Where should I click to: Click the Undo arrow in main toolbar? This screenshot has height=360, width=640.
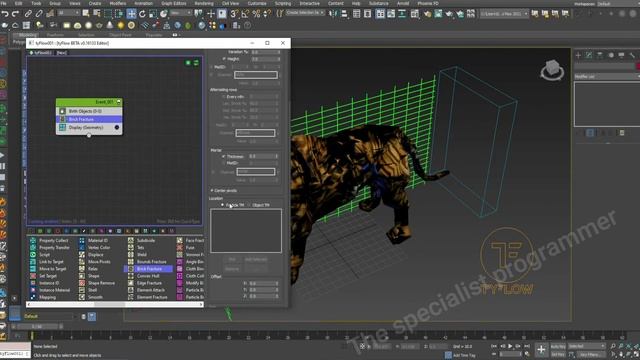(x=5, y=14)
